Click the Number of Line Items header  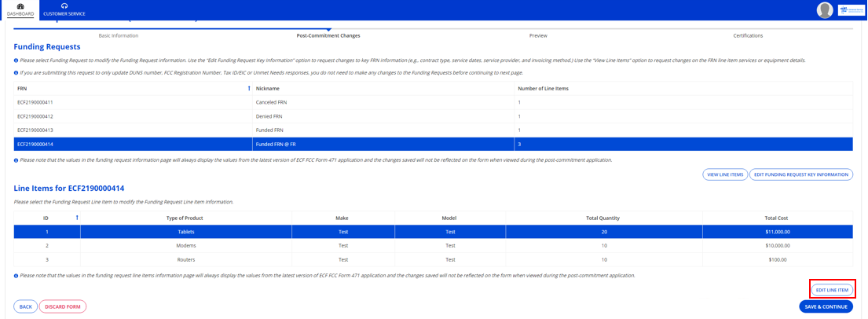tap(683, 89)
